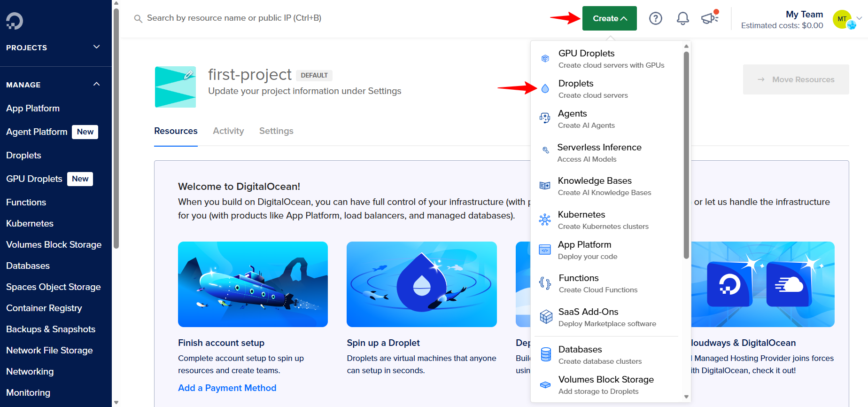Focus the resource name search field

pyautogui.click(x=234, y=18)
